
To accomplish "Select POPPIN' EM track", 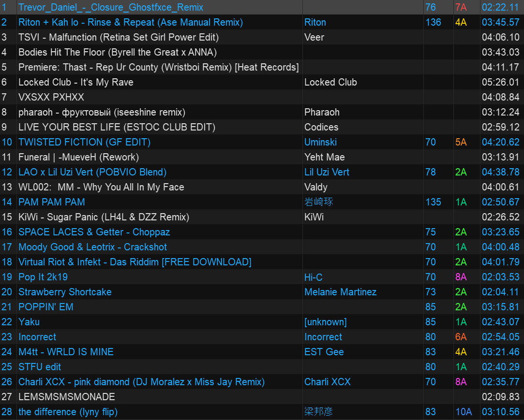I will coord(46,307).
